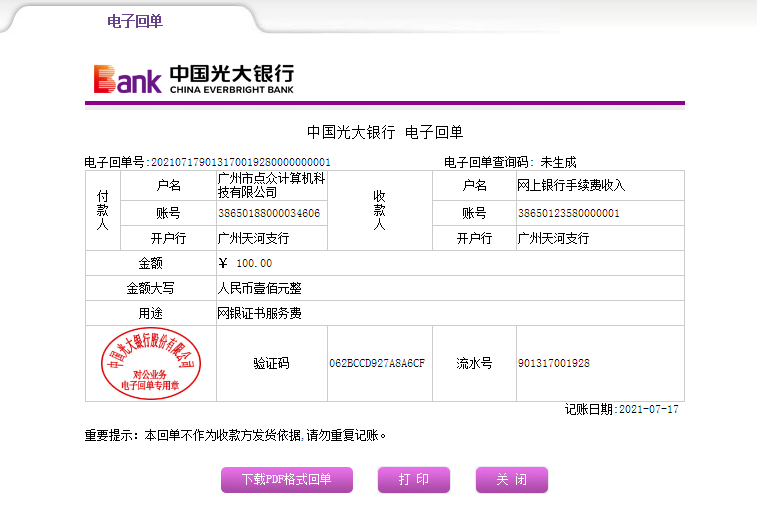Click the query code status 未生成
This screenshot has width=757, height=510.
(558, 162)
